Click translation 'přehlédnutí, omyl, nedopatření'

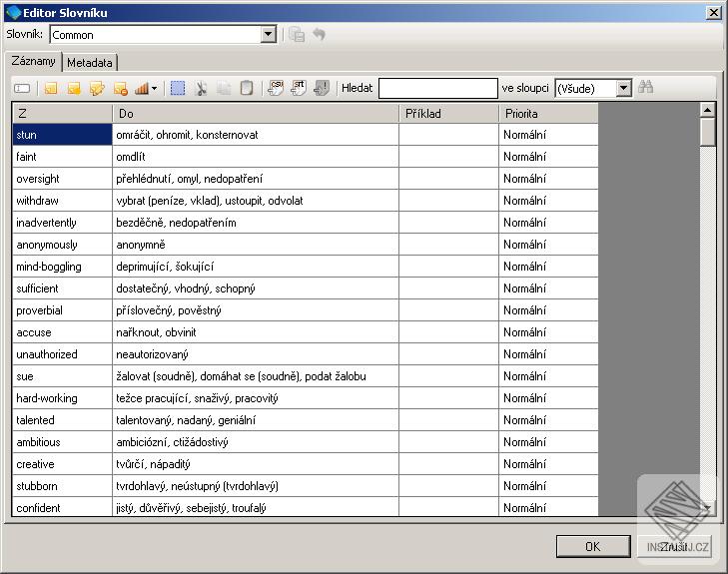[256, 179]
